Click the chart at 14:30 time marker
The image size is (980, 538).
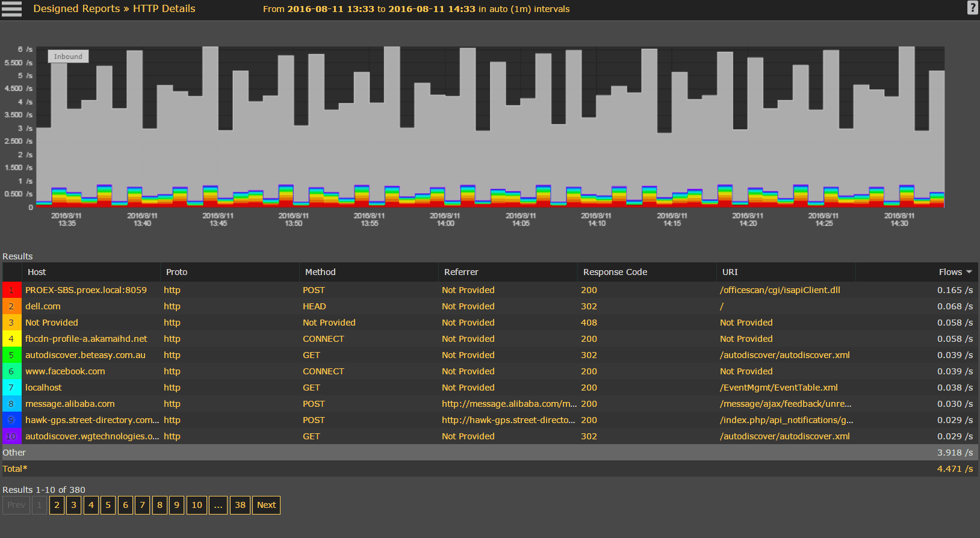click(899, 219)
